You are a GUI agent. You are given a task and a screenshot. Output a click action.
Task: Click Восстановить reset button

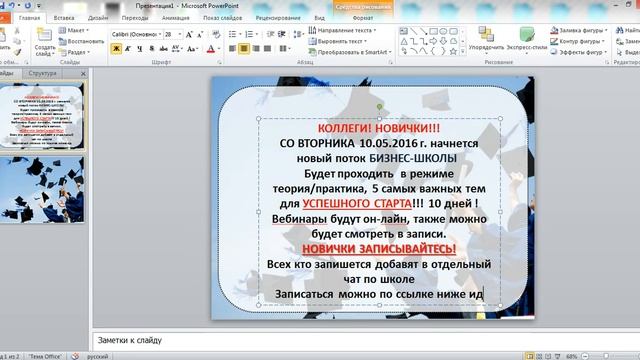coord(81,41)
